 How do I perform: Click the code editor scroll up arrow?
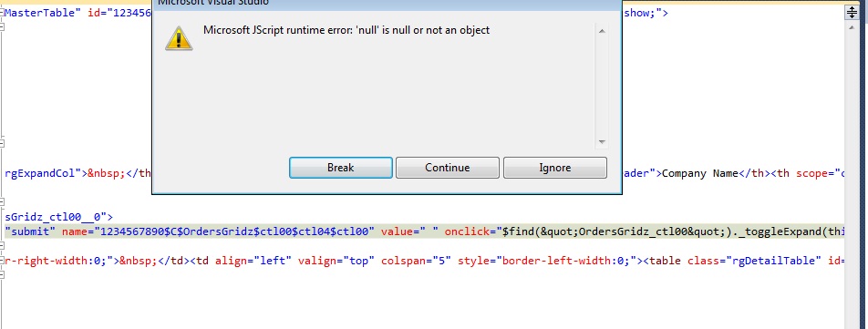tap(852, 26)
